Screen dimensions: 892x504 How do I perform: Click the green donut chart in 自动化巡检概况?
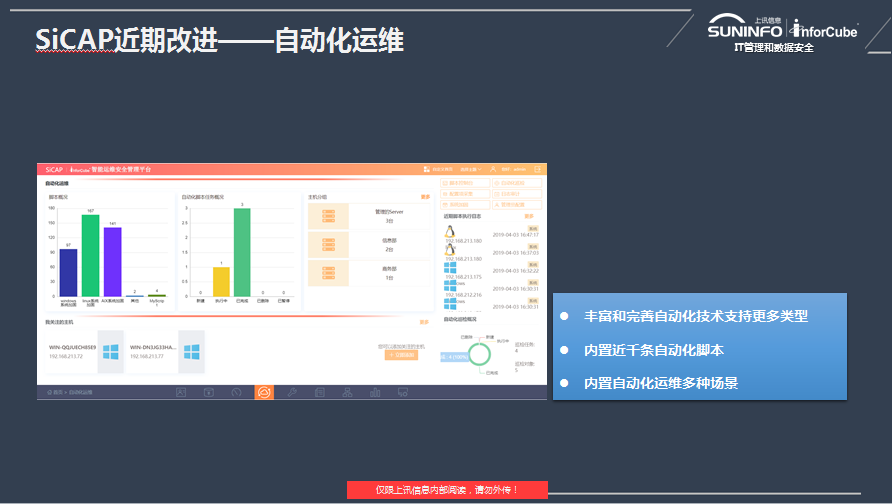pos(481,353)
